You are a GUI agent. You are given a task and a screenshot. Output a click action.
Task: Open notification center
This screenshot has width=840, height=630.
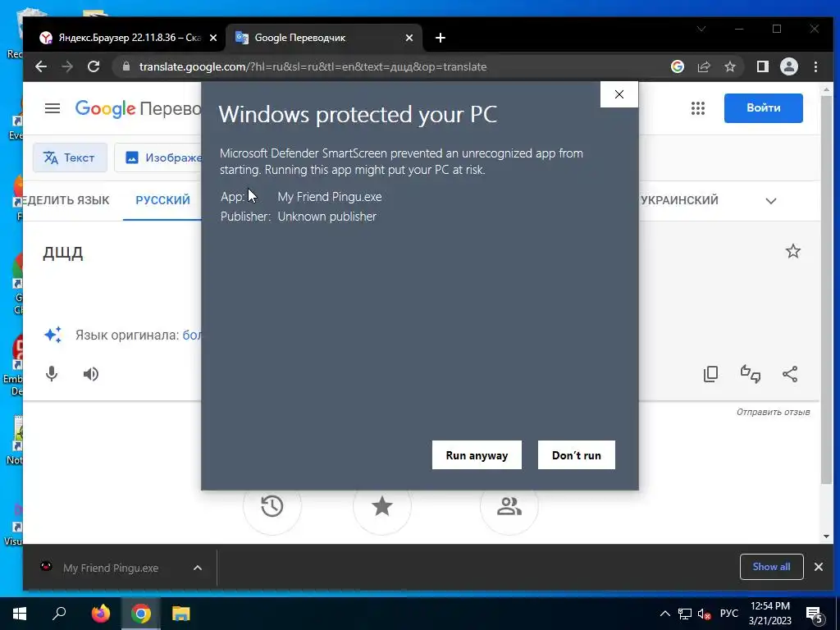815,615
